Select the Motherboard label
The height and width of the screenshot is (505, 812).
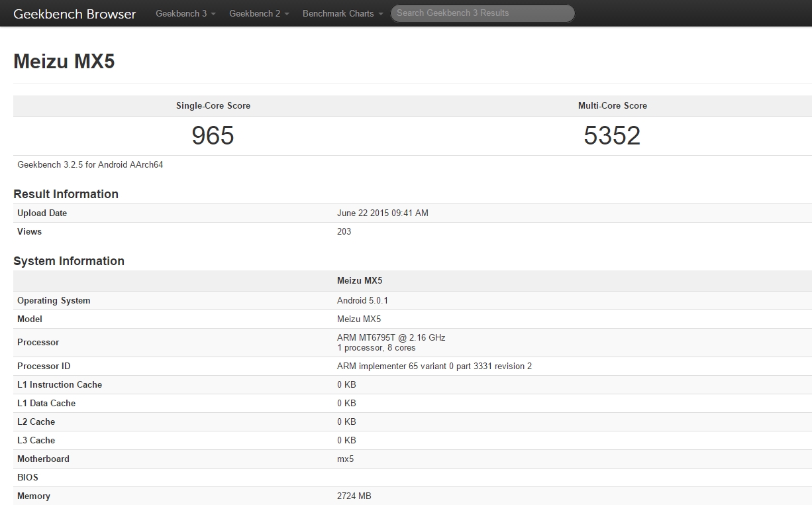pos(43,459)
